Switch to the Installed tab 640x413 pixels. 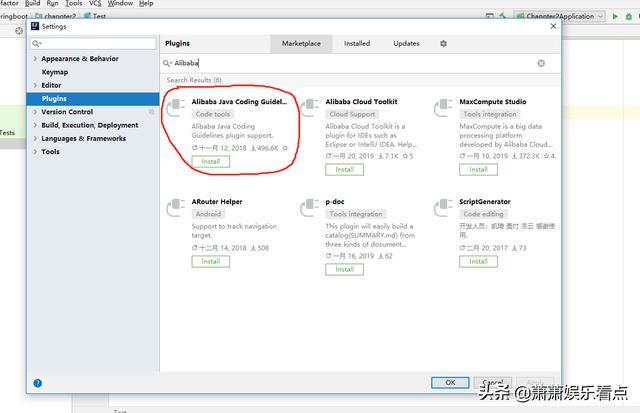[x=357, y=43]
